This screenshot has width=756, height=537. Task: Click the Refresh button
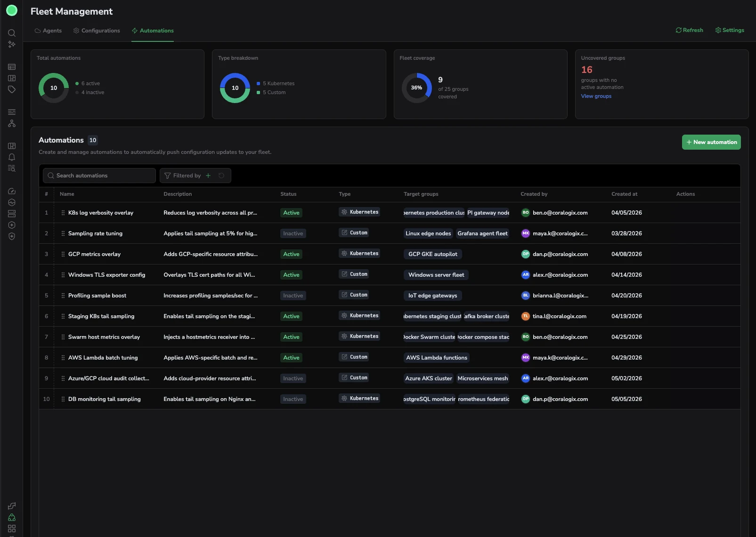tap(690, 30)
